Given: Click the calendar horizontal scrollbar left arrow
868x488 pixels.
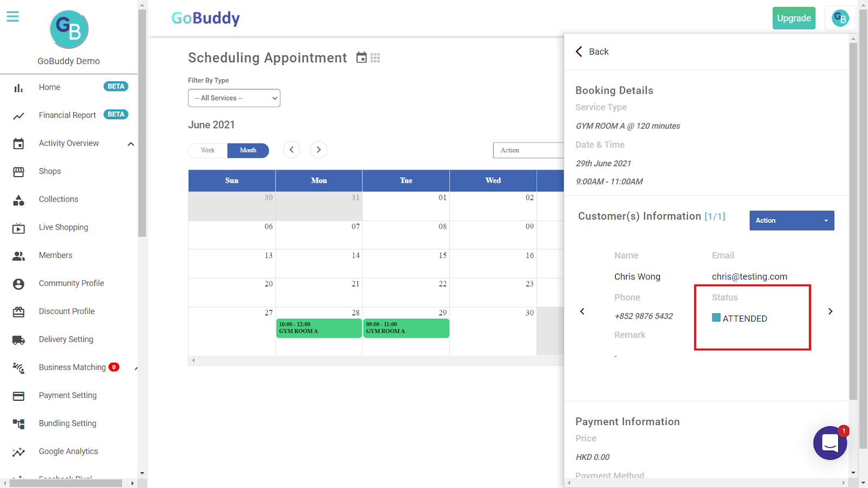Looking at the screenshot, I should point(193,360).
